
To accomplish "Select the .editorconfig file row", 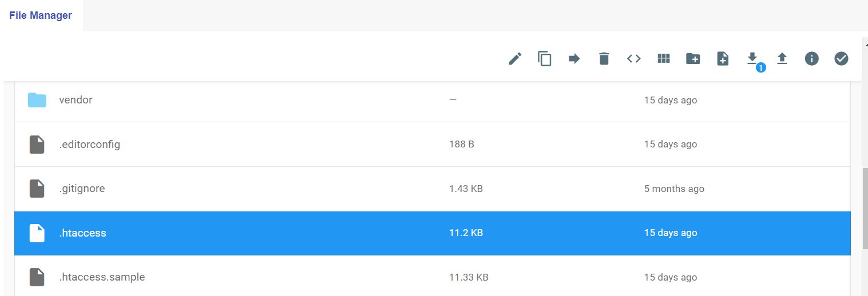I will [433, 145].
